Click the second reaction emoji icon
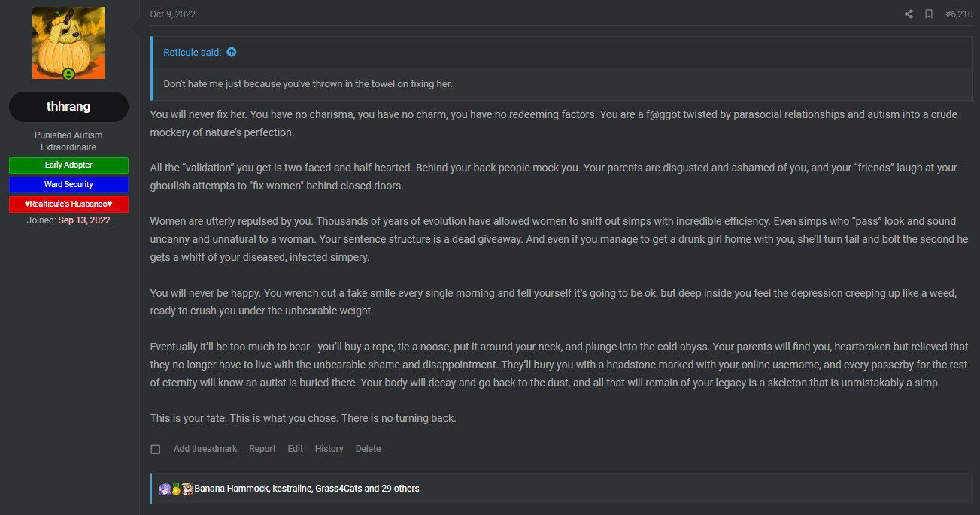This screenshot has width=980, height=515. coord(176,489)
